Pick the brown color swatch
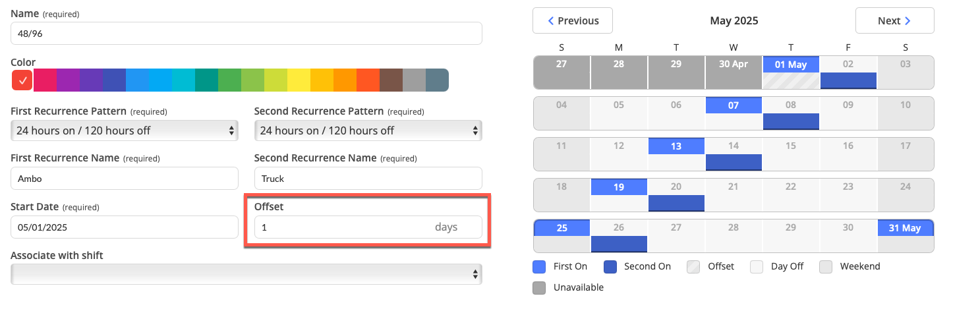 point(391,80)
